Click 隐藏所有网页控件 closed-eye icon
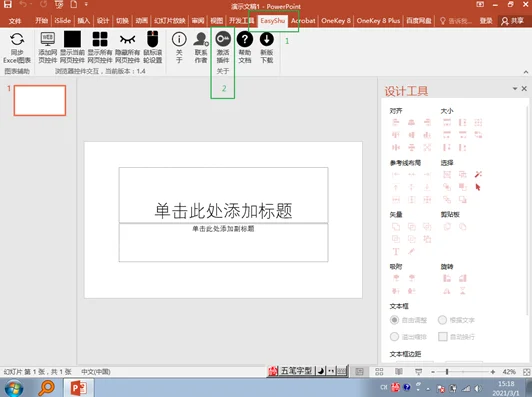This screenshot has width=532, height=397. click(x=128, y=39)
